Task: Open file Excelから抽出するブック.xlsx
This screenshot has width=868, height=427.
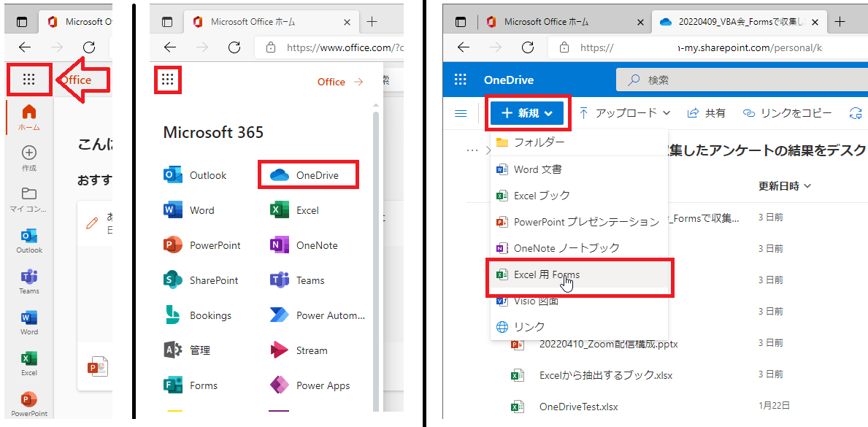Action: point(606,375)
